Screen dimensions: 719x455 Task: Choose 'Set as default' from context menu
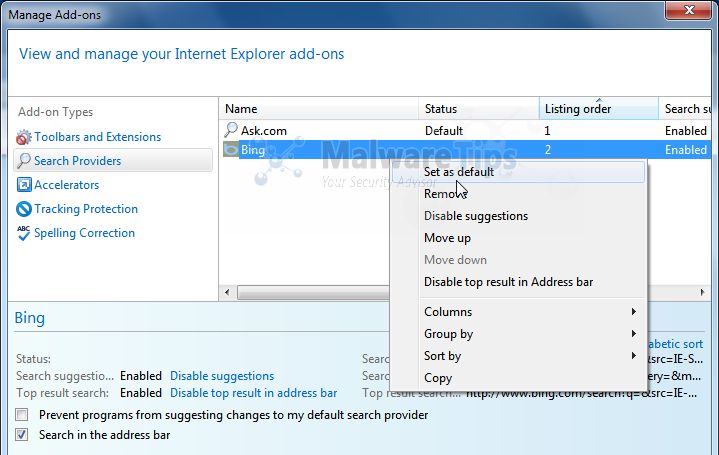click(x=459, y=172)
